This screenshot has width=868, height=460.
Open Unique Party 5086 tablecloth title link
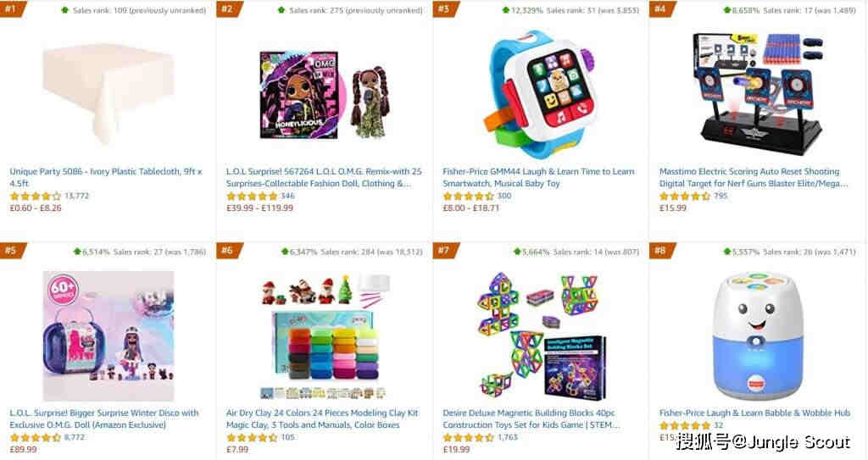tap(106, 177)
